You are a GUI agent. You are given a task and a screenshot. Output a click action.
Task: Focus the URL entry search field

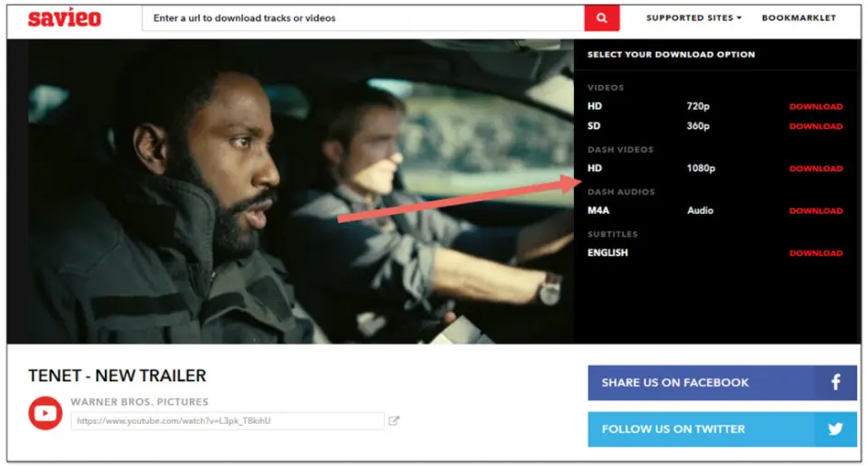363,18
